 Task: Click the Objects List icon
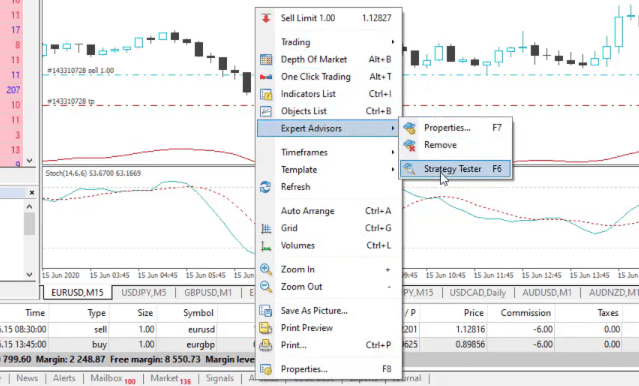(266, 111)
